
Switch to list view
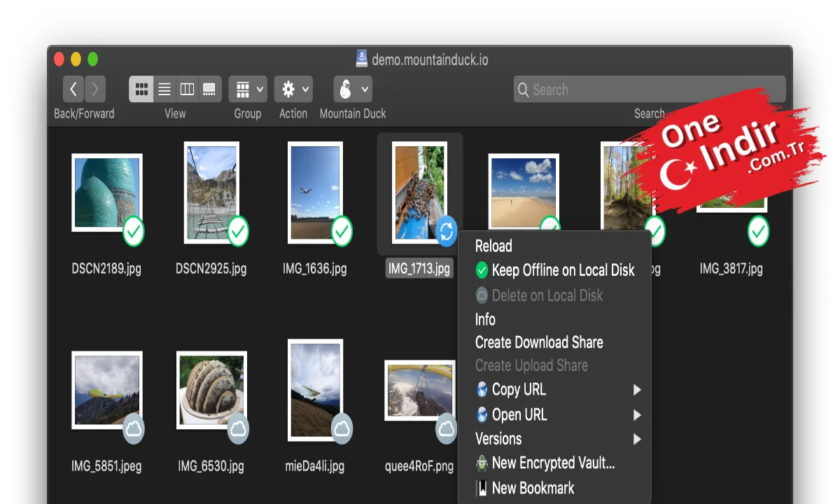coord(164,90)
